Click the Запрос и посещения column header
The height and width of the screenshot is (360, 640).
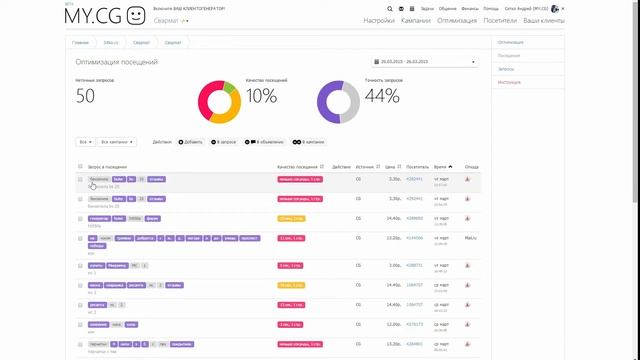click(x=107, y=167)
